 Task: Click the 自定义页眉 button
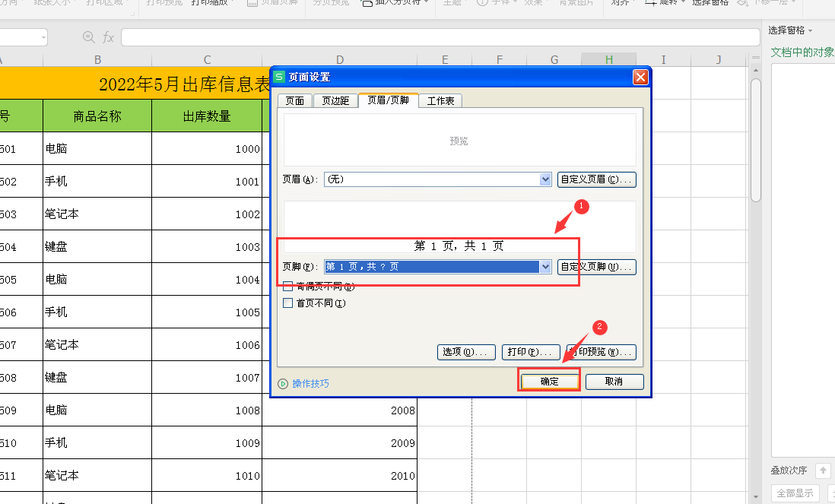point(596,180)
